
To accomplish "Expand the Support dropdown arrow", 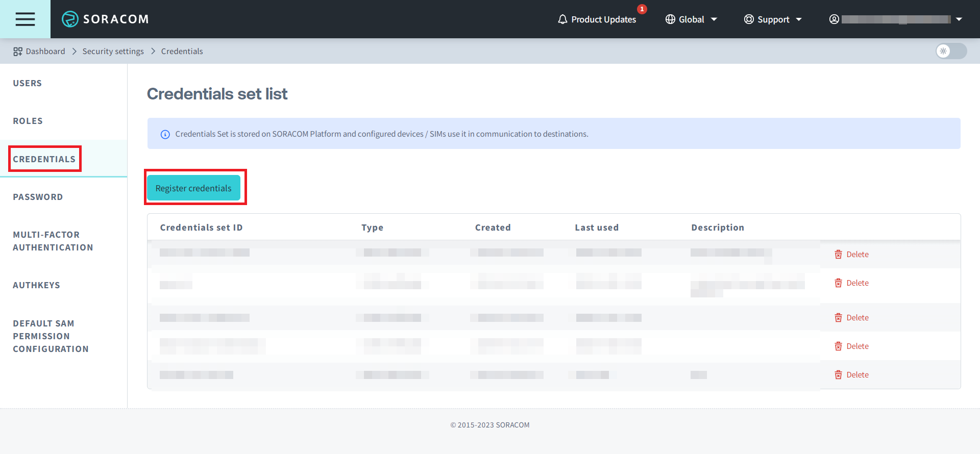I will click(x=799, y=19).
